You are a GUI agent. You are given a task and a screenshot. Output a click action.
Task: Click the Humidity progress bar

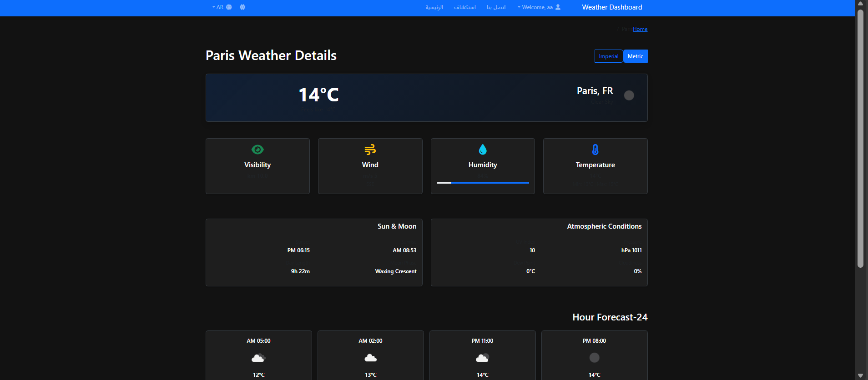(x=483, y=183)
